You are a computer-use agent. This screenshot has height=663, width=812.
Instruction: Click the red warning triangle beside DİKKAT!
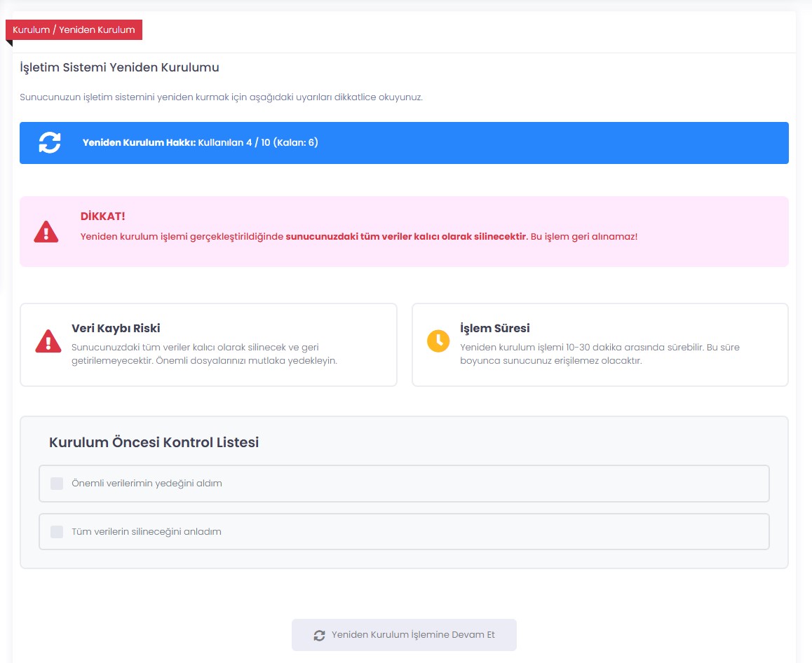tap(46, 231)
